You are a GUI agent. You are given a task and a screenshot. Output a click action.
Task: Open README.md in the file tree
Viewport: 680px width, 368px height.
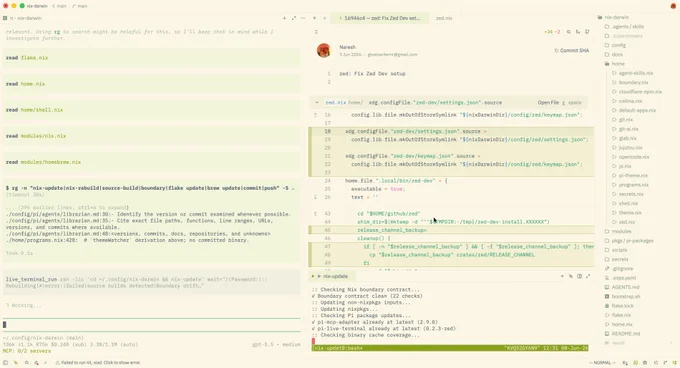622,334
